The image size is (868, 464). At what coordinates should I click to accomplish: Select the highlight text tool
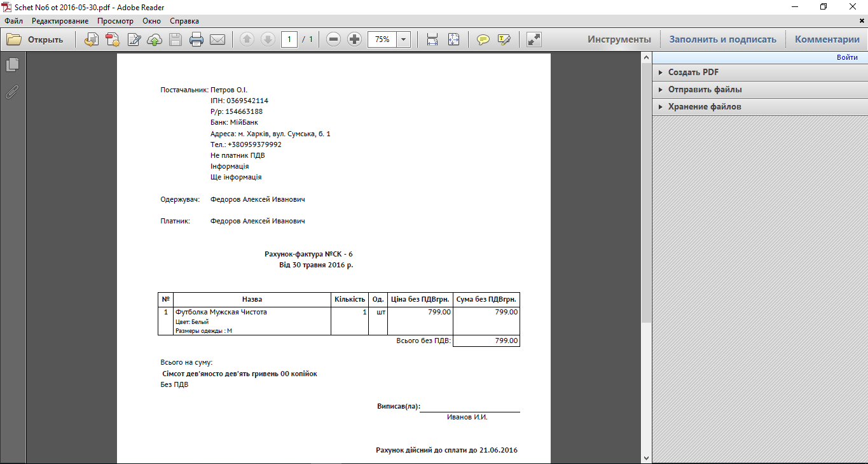(504, 39)
